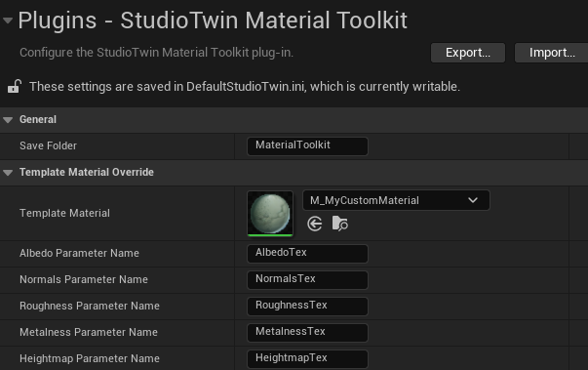588x370 pixels.
Task: Edit the AlbedoTex parameter name field
Action: pos(307,253)
